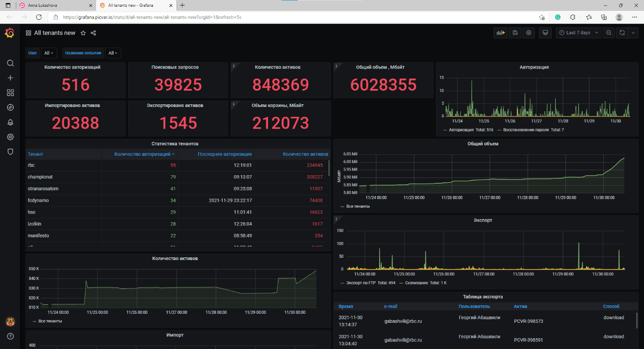Open Alerting bell icon in sidebar
The height and width of the screenshot is (349, 644).
[10, 122]
